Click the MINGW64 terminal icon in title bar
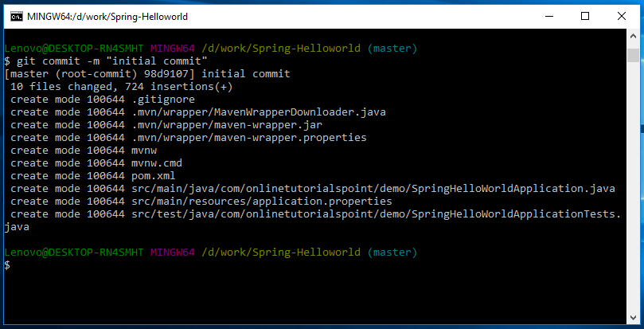The width and height of the screenshot is (644, 329). tap(14, 16)
